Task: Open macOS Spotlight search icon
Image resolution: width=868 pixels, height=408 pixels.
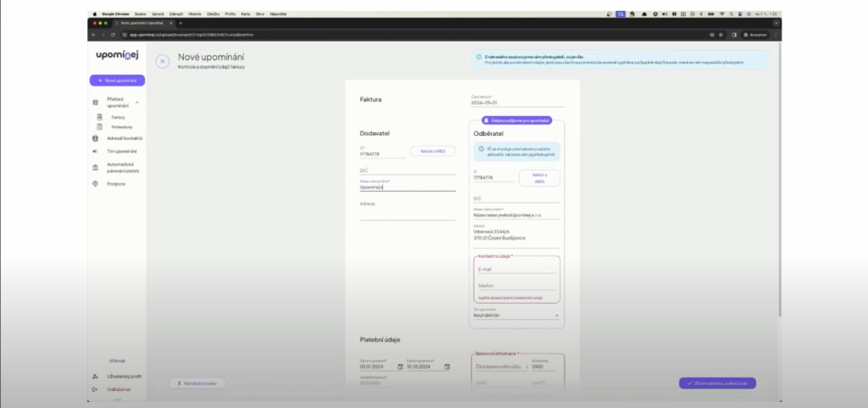Action: pyautogui.click(x=732, y=14)
